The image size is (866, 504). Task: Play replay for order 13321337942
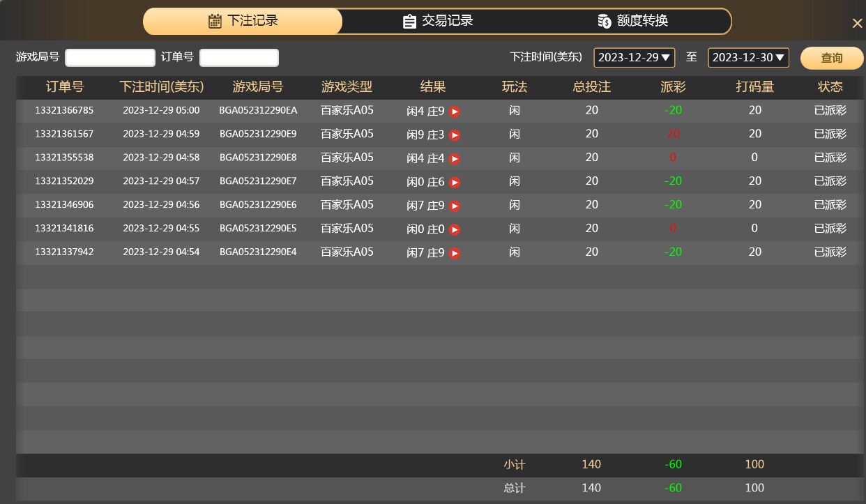click(455, 254)
